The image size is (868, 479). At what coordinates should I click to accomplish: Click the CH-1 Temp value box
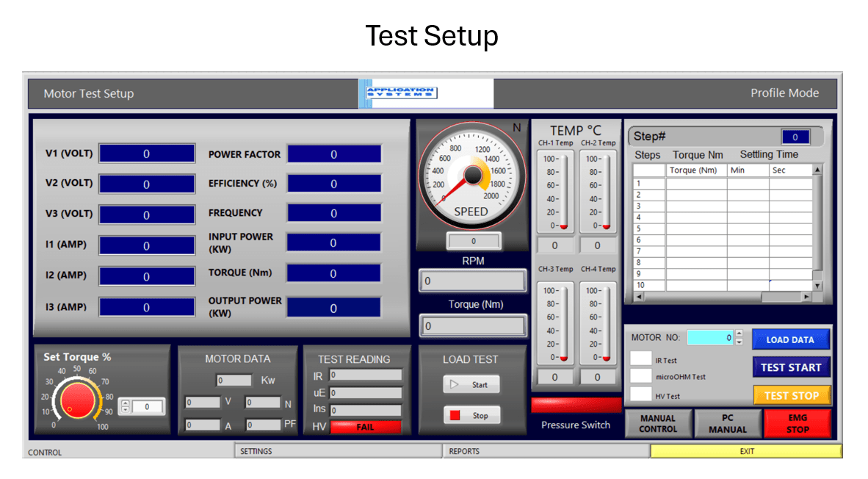click(554, 245)
